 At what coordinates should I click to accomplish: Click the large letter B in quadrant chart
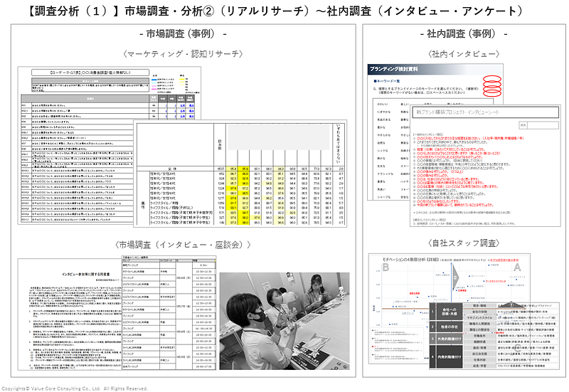[385, 268]
